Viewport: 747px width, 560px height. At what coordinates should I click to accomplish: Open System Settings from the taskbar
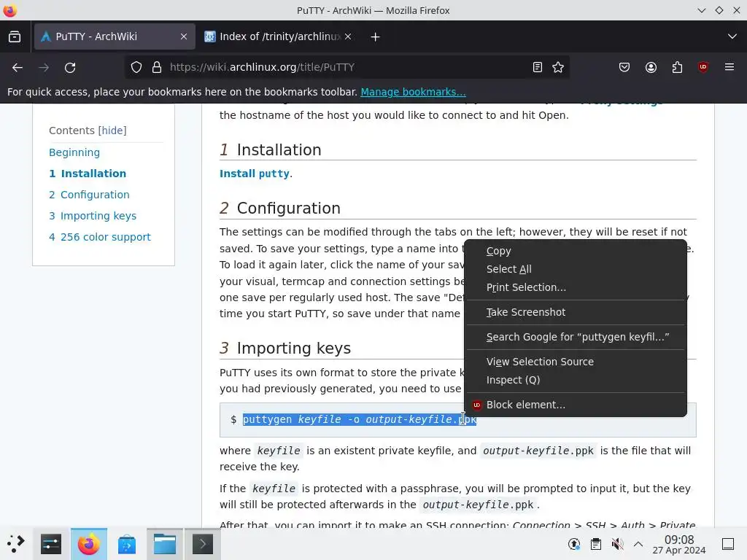pyautogui.click(x=51, y=544)
